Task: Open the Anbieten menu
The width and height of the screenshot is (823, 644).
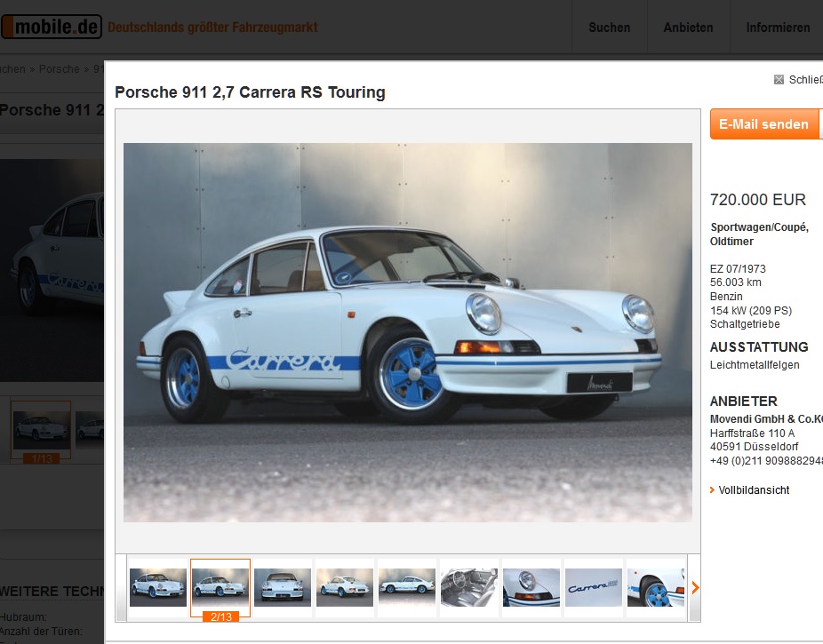Action: [x=688, y=28]
